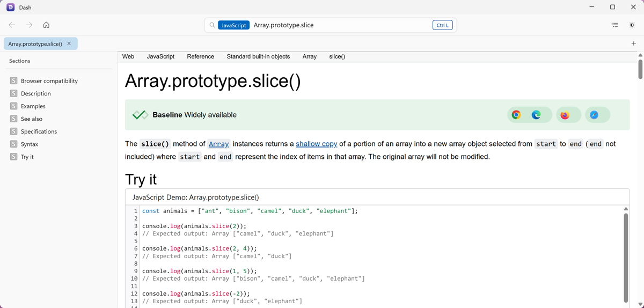Viewport: 644px width, 308px height.
Task: Open slice() breadcrumb
Action: coord(337,56)
